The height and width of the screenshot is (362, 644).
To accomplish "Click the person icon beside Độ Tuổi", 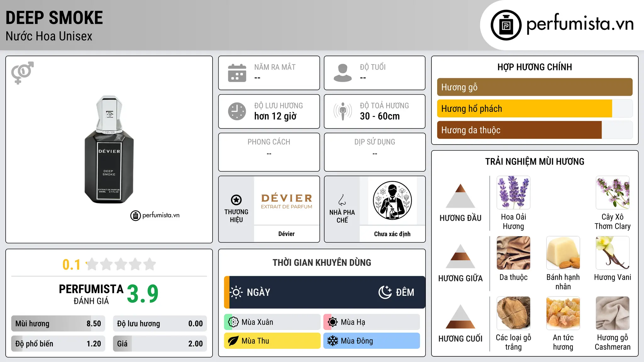I will coord(343,73).
